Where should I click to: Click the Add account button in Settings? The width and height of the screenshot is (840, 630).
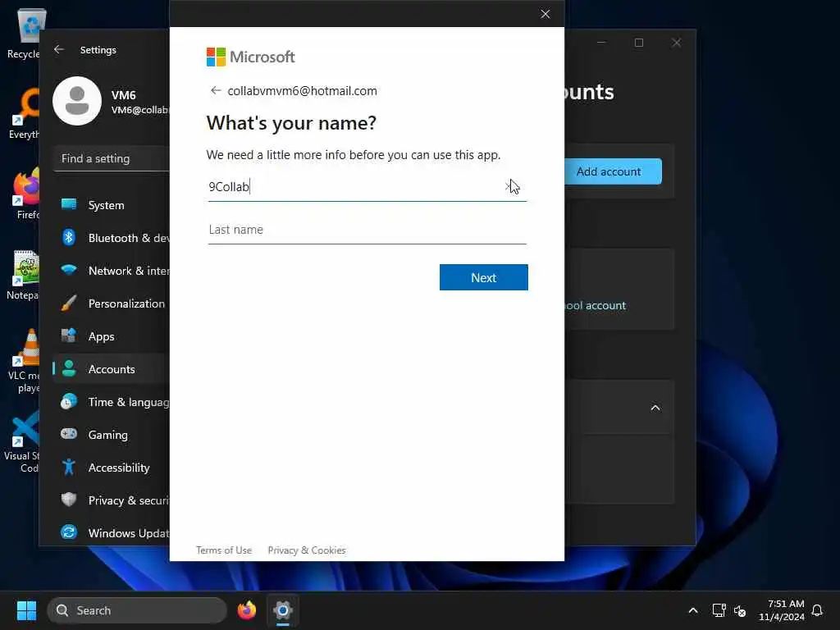pos(613,171)
